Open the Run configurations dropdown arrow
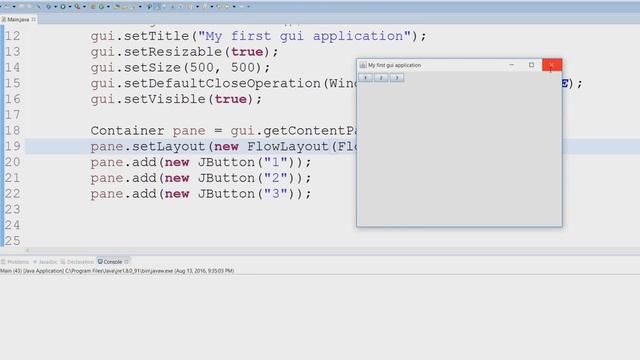 [70, 7]
